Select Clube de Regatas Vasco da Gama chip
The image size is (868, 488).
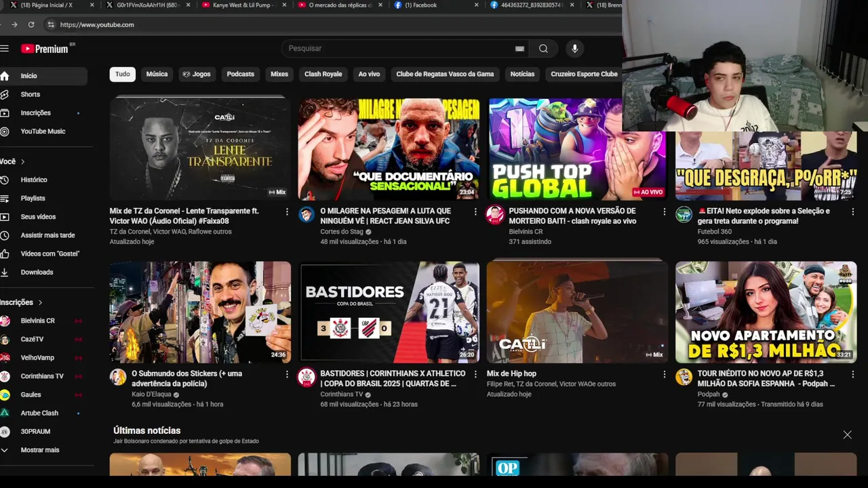445,74
